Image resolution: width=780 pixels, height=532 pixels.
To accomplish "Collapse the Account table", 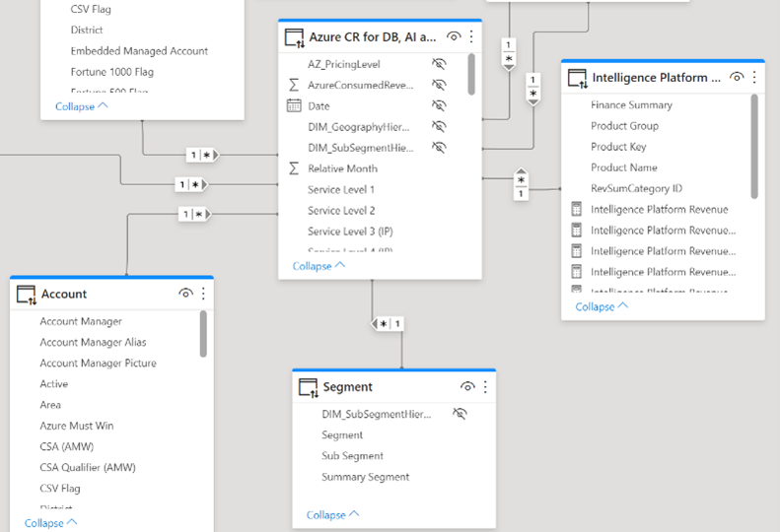I will [50, 523].
